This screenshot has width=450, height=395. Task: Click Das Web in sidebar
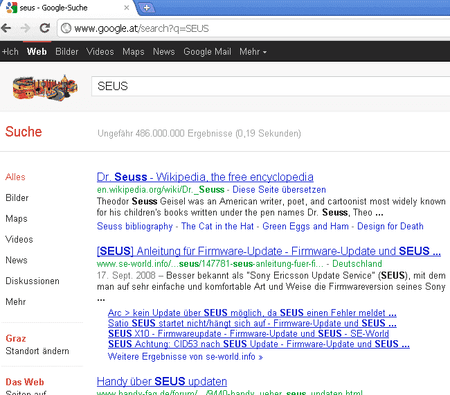(x=25, y=382)
